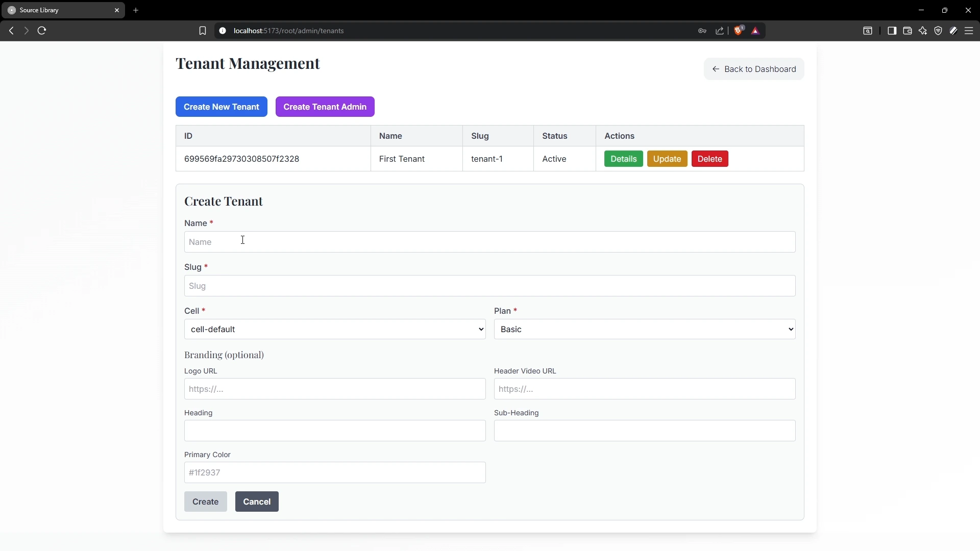Viewport: 980px width, 551px height.
Task: Reload the page
Action: (x=42, y=31)
